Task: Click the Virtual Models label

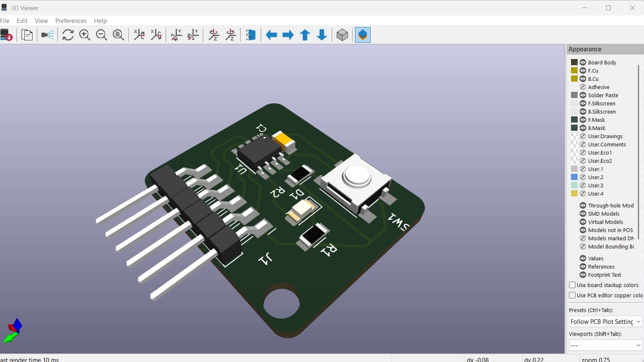Action: [605, 222]
